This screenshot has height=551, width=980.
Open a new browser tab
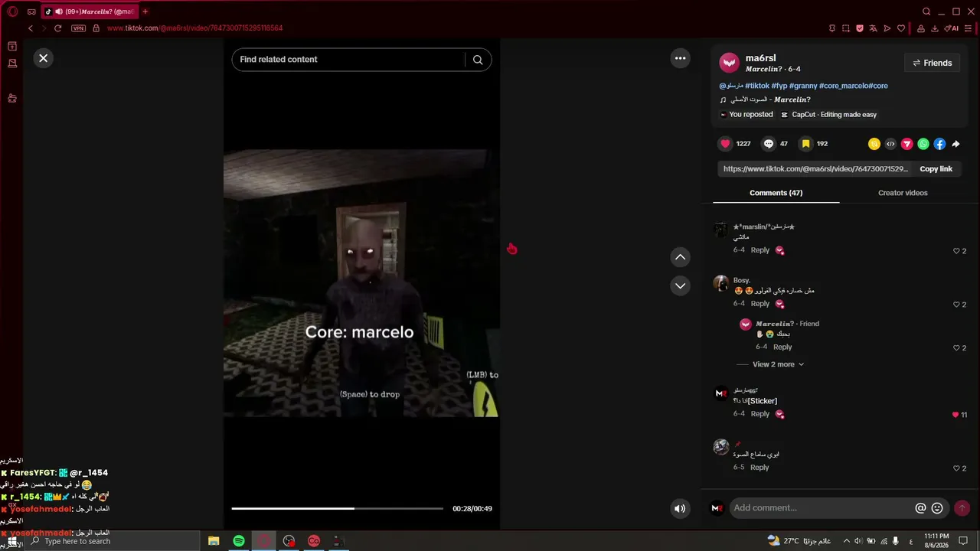145,11
